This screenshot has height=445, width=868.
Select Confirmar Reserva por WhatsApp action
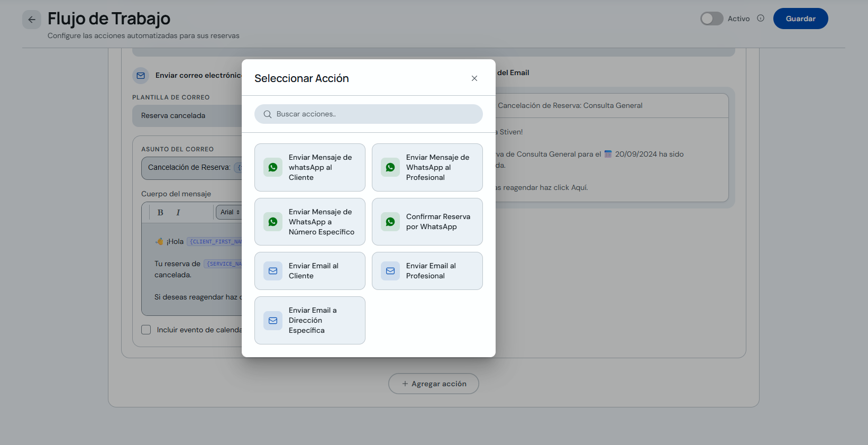tap(427, 222)
